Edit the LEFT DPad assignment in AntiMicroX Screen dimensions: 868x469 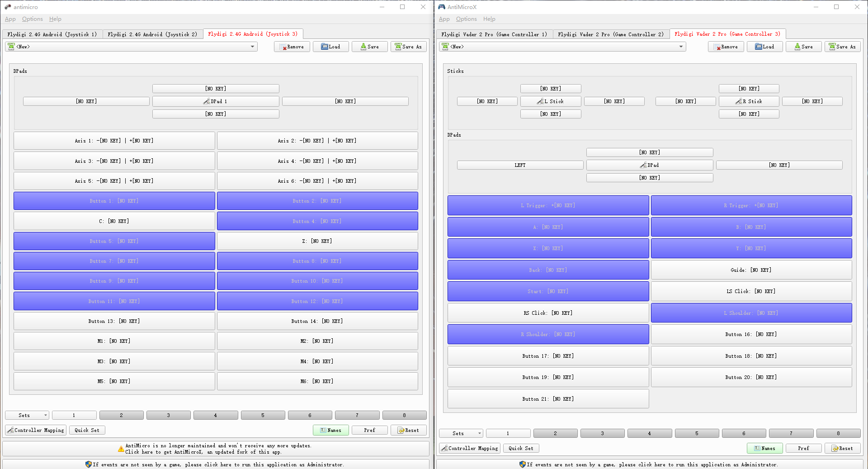tap(520, 165)
